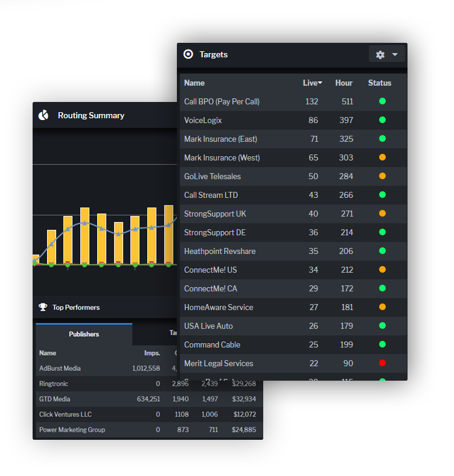Select Mark Insurance (East) target name
The height and width of the screenshot is (476, 454).
pos(220,139)
